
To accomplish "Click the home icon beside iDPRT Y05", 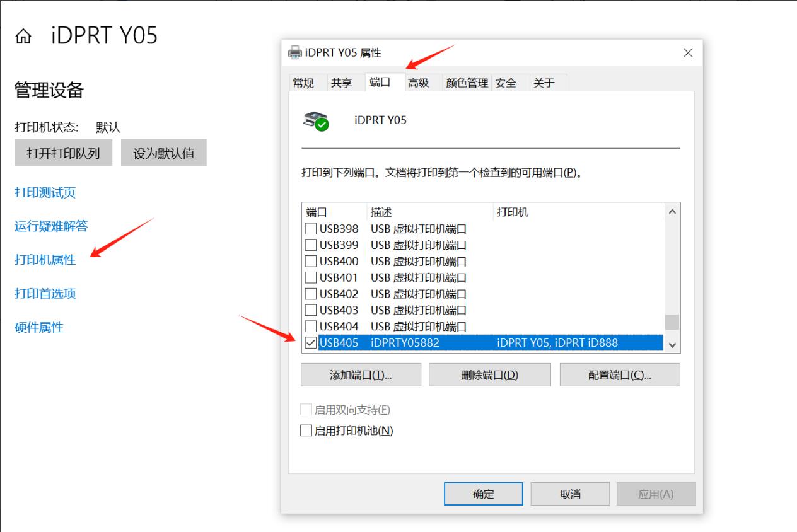I will (23, 38).
